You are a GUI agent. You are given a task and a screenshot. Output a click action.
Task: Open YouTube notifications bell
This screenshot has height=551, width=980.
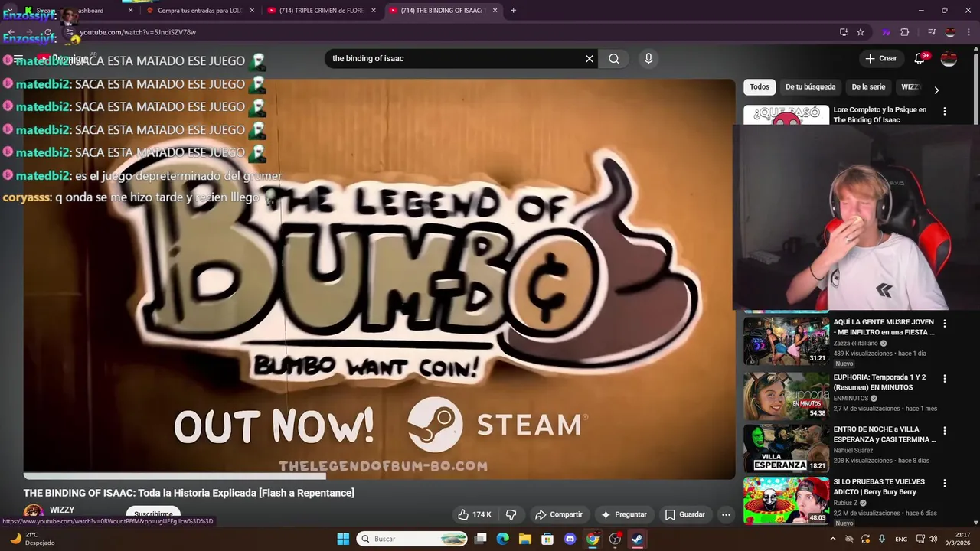(x=920, y=59)
